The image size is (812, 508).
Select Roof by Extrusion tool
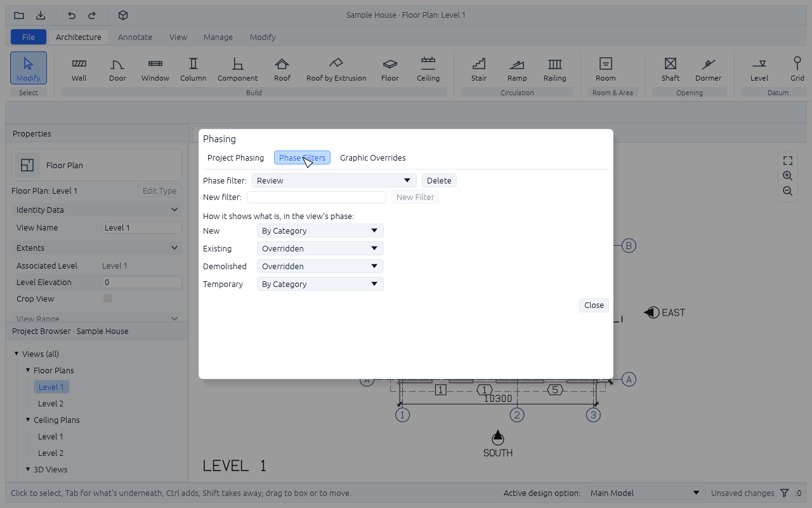[x=336, y=69]
